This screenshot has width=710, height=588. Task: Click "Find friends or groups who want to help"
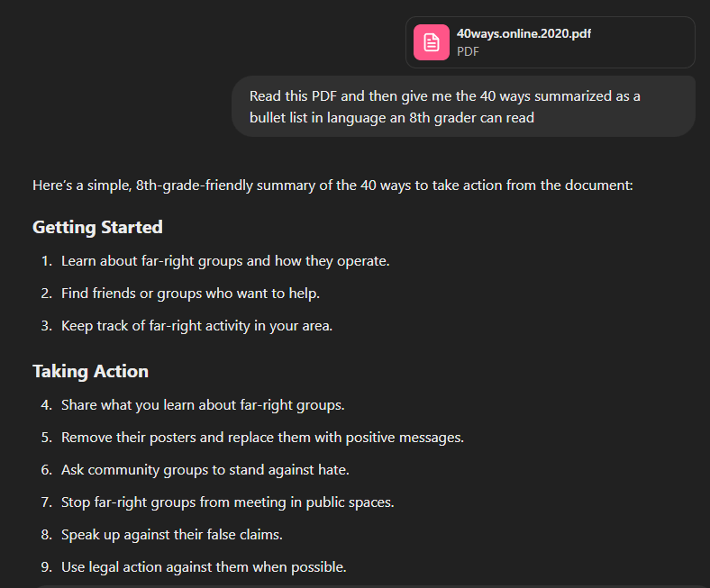pyautogui.click(x=190, y=294)
